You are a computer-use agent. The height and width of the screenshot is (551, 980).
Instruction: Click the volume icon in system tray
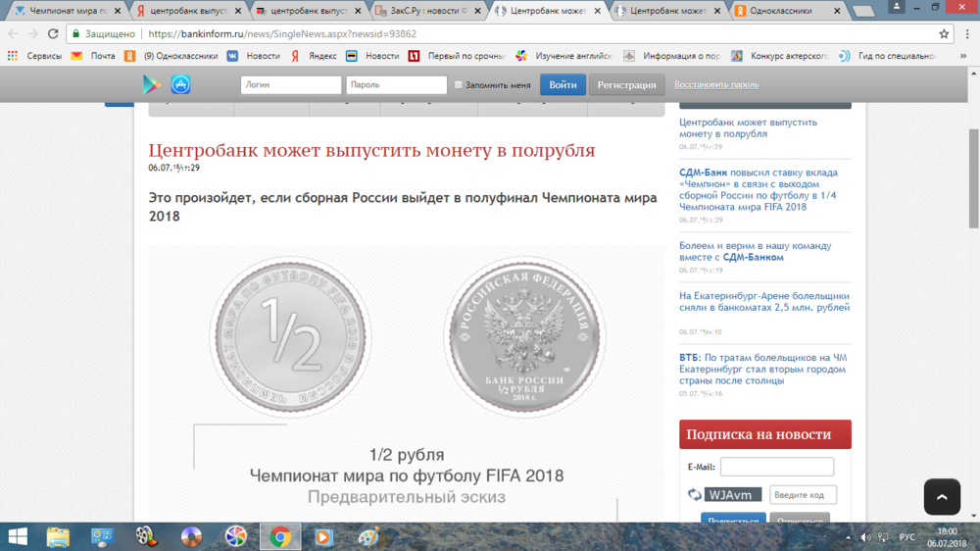tap(865, 537)
